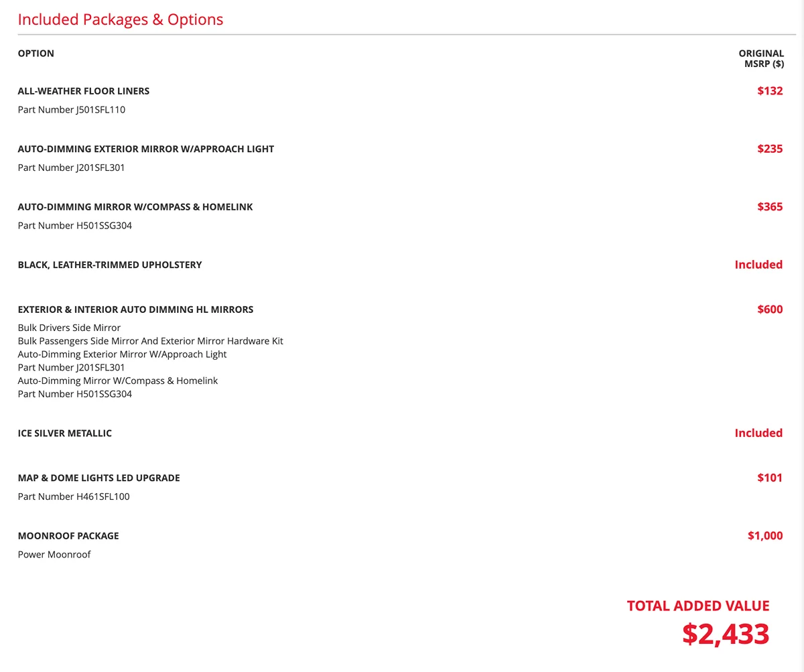
Task: Click the $132 floor liners price
Action: (x=770, y=91)
